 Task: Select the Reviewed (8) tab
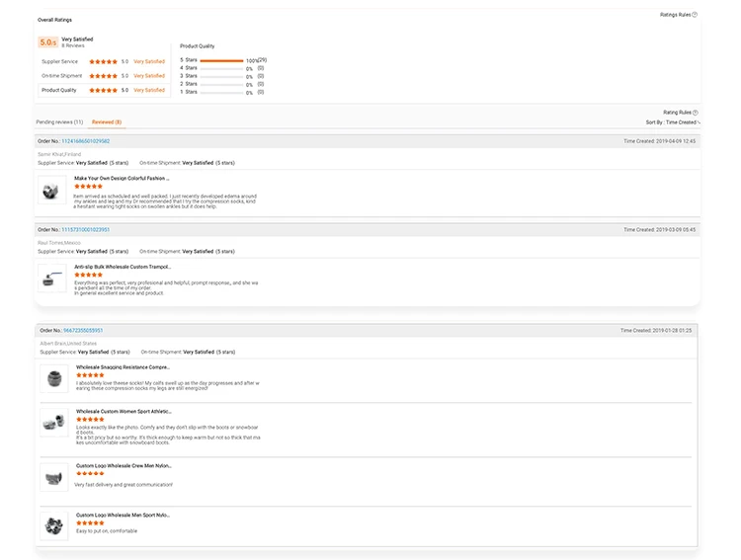click(107, 122)
